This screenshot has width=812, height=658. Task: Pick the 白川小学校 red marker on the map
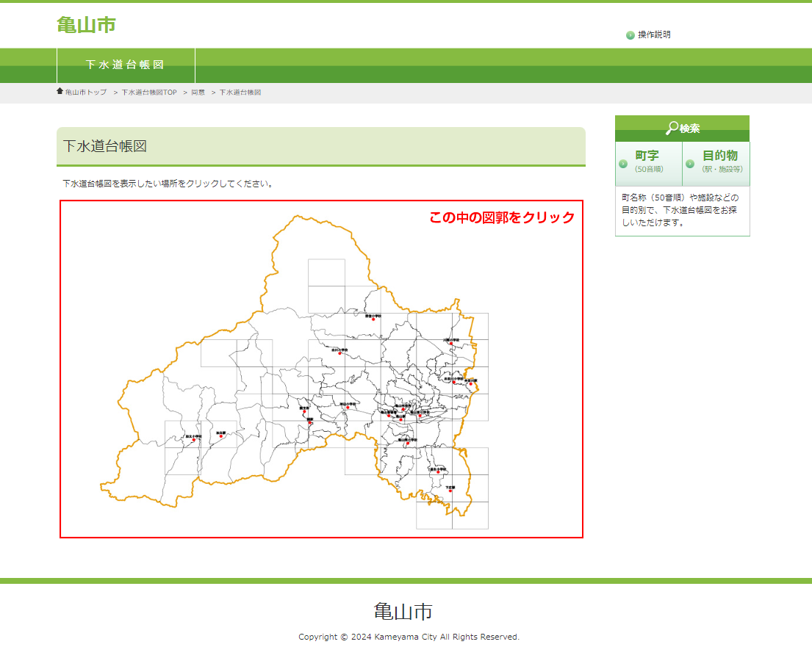(339, 353)
